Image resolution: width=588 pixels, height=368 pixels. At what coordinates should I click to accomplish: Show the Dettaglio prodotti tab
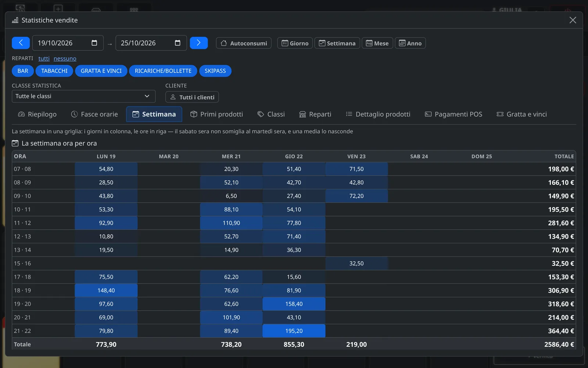point(378,114)
